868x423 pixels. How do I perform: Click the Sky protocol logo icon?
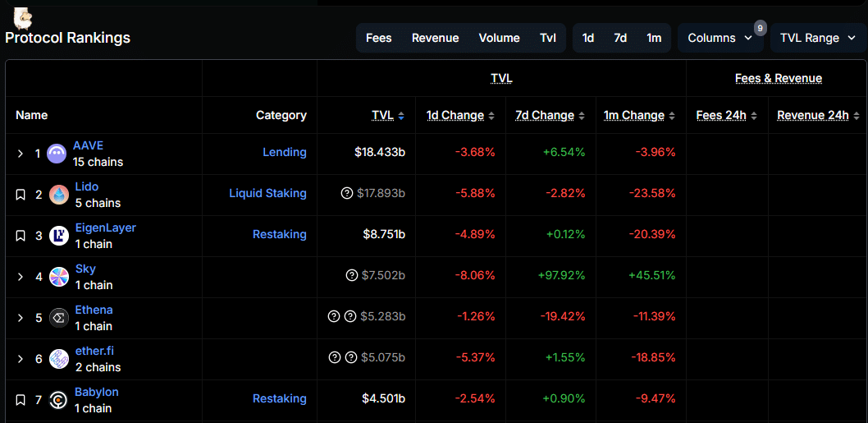(x=59, y=277)
